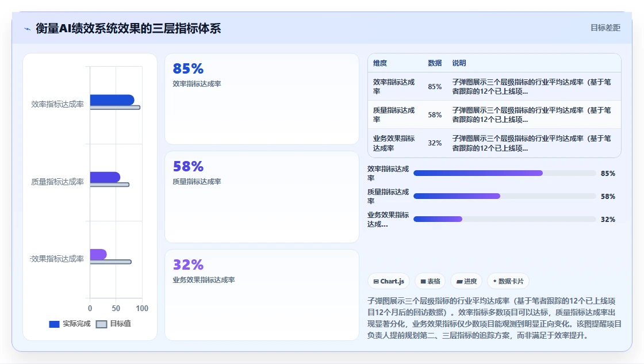Click the 维度 column header
The height and width of the screenshot is (364, 644).
380,63
